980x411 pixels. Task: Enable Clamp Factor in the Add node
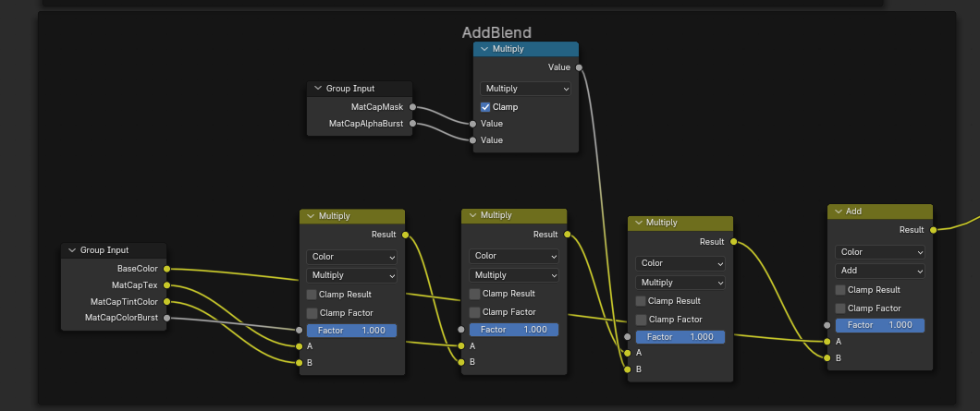click(x=841, y=308)
